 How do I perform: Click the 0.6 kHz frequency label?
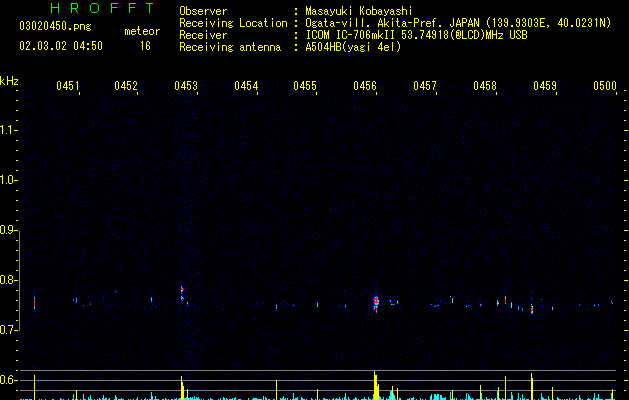tap(8, 380)
